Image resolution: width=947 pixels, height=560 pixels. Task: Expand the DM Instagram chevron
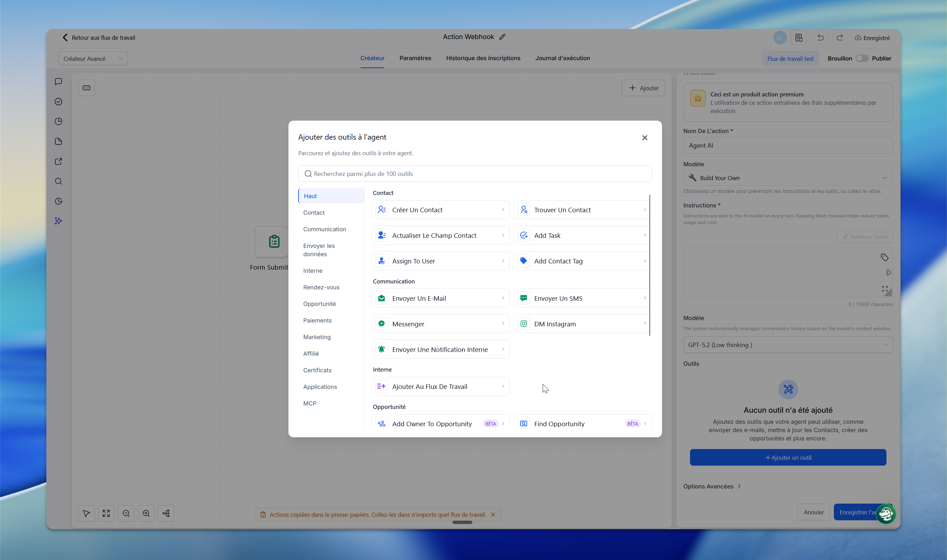coord(645,324)
